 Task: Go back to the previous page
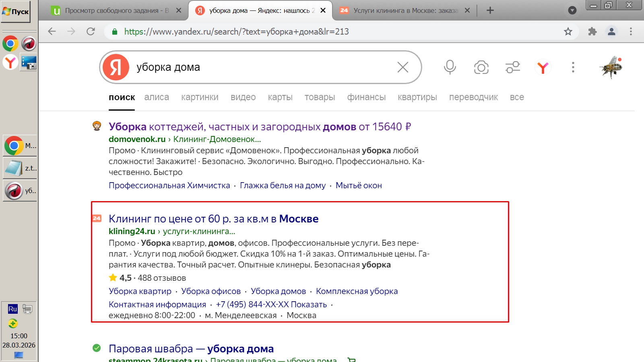point(52,31)
